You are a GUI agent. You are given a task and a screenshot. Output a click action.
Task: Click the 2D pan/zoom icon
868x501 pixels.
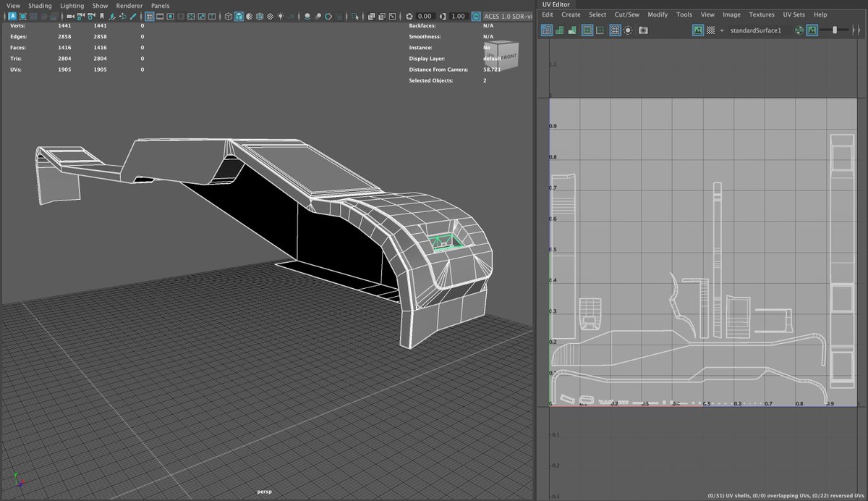[122, 16]
